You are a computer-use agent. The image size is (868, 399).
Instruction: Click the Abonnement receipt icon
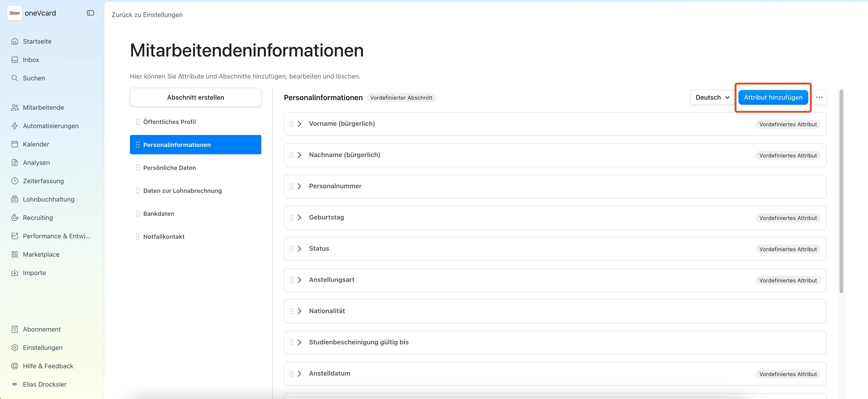coord(14,329)
